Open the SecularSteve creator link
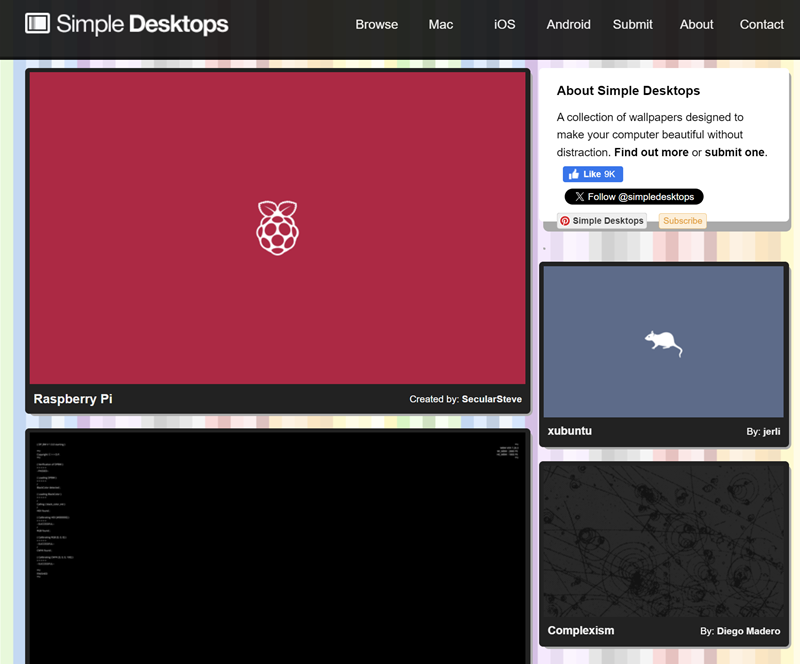800x664 pixels. tap(491, 399)
